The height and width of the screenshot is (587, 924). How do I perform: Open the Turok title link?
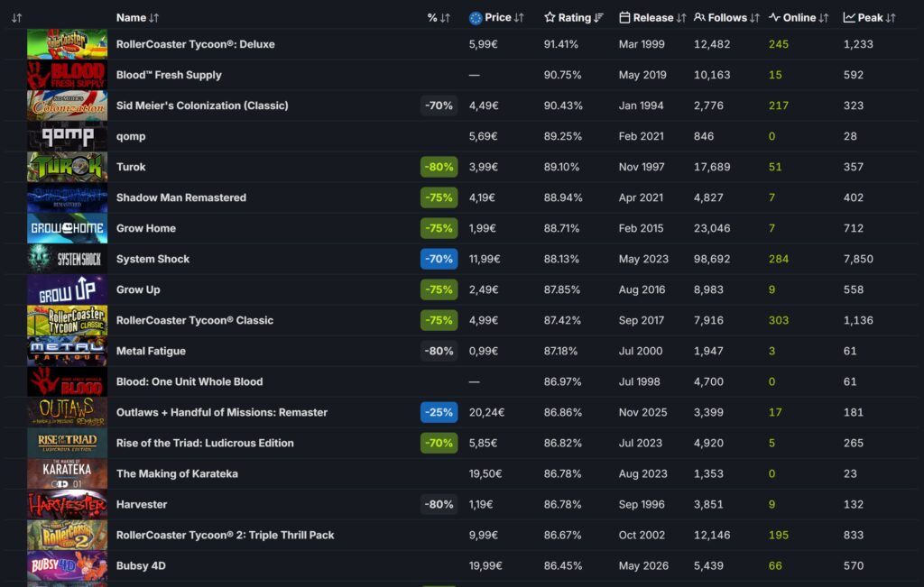click(x=131, y=167)
